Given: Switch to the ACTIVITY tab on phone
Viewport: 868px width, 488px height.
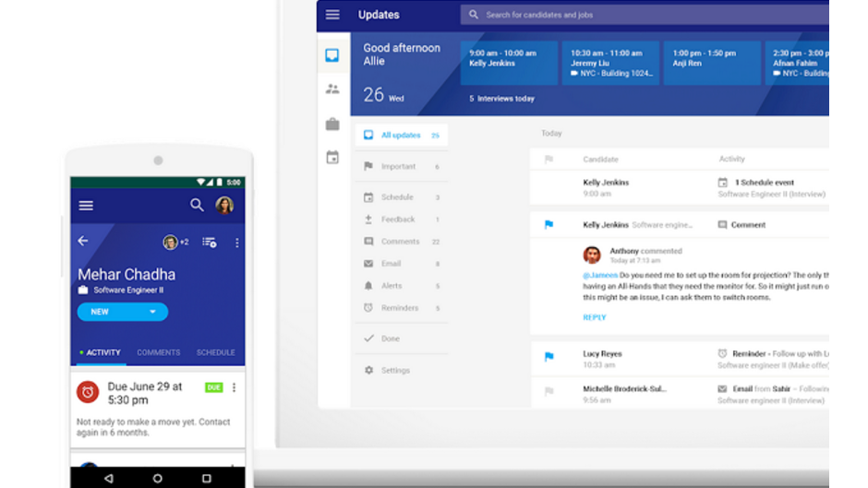Looking at the screenshot, I should click(x=100, y=353).
